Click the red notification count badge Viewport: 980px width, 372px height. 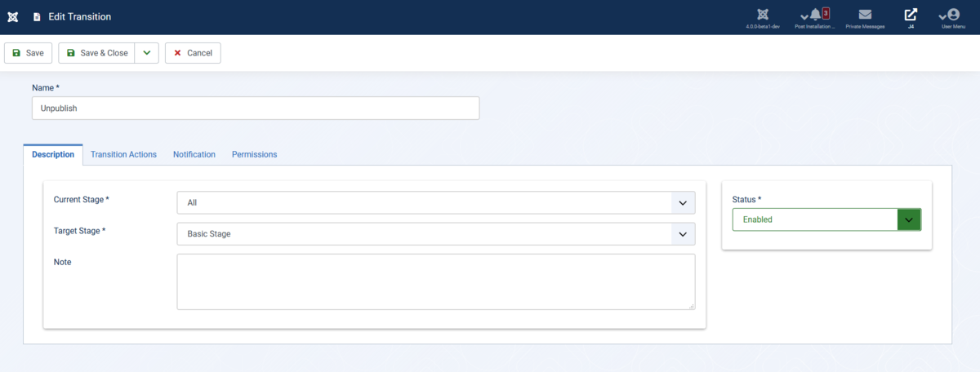(826, 13)
